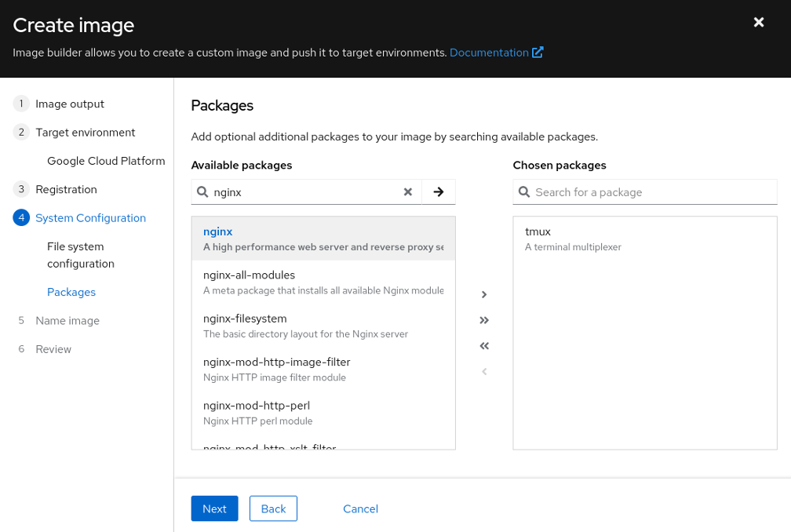
Task: Click the available packages search box
Action: point(306,192)
